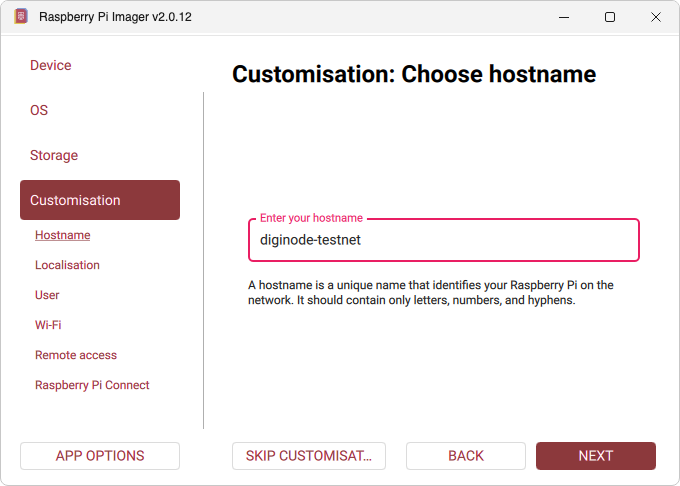Image resolution: width=680 pixels, height=486 pixels.
Task: Go BACK to the previous step
Action: coord(466,456)
